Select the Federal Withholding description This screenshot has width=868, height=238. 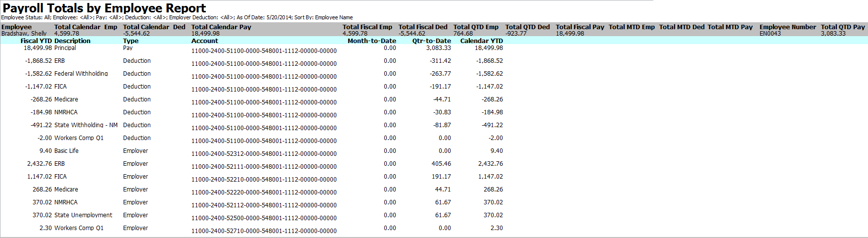(x=81, y=74)
